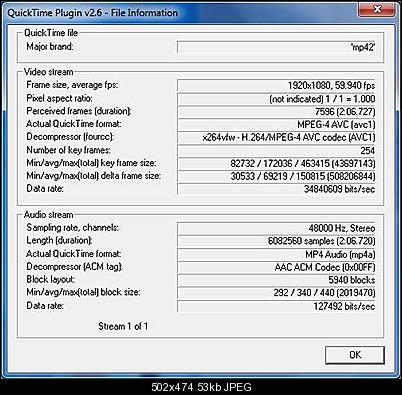Click the OK button
Viewport: 402px width, 395px height.
(355, 355)
